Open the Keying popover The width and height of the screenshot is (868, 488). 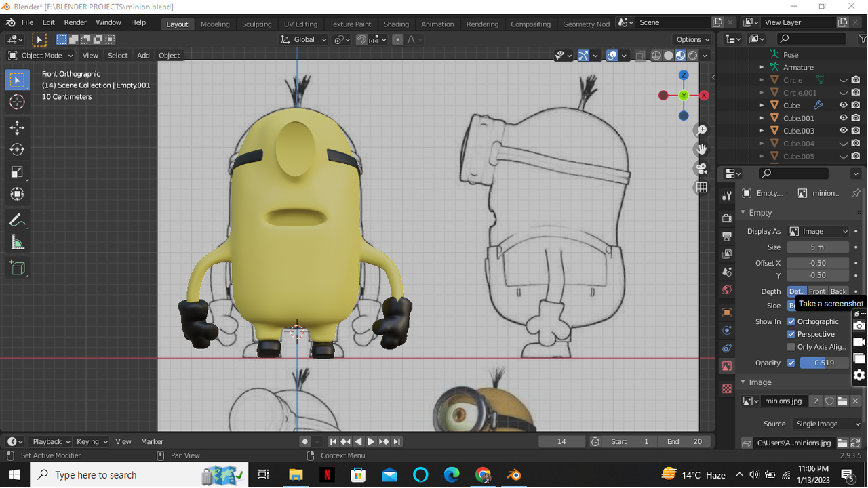pyautogui.click(x=92, y=441)
